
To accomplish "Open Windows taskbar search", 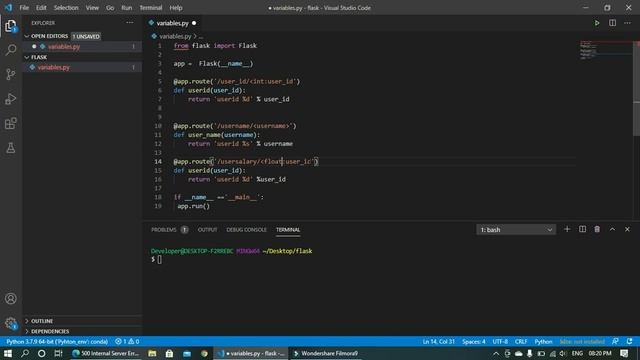I will click(25, 353).
